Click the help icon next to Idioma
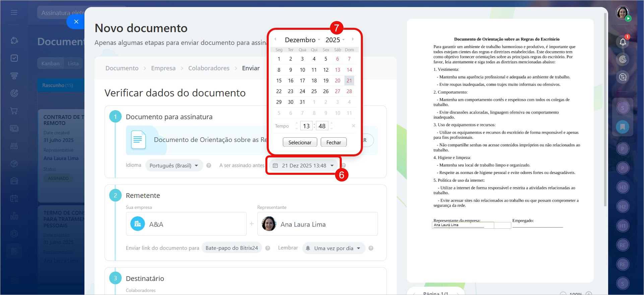The image size is (644, 295). pos(209,165)
